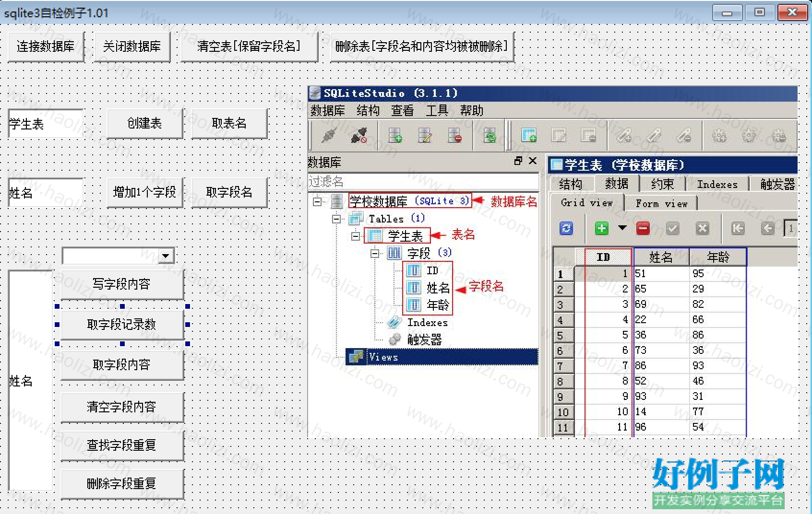Click the refresh database schema toolbar icon
Image resolution: width=812 pixels, height=514 pixels.
coord(490,136)
